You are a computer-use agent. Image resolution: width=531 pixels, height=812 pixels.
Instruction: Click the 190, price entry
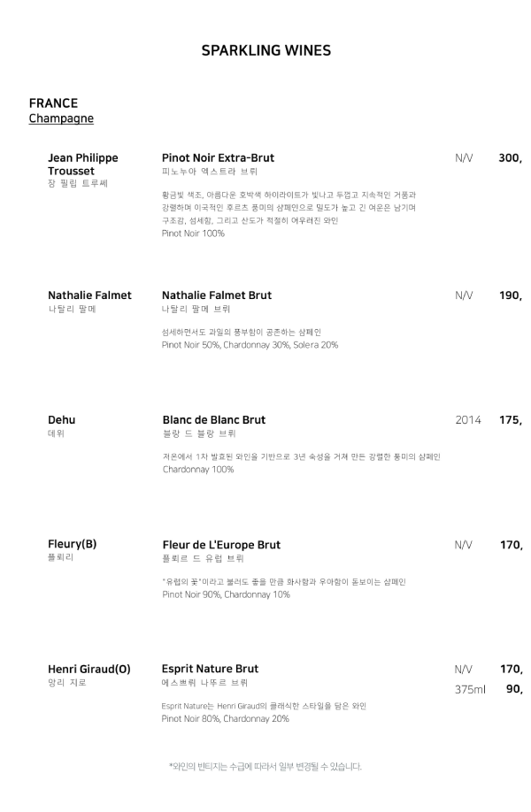(510, 295)
